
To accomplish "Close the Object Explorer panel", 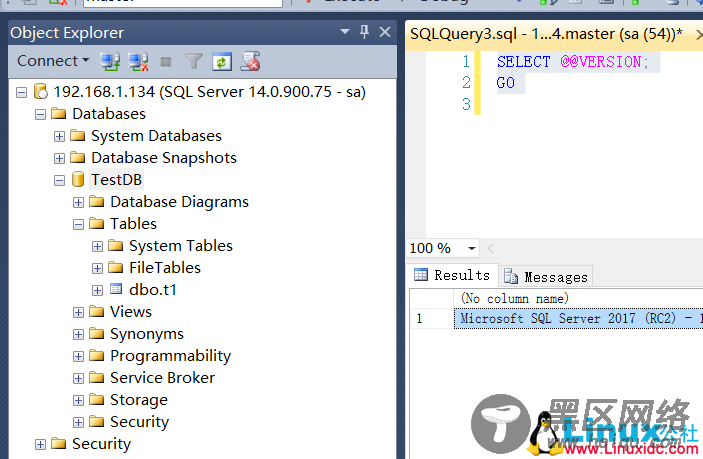I will pyautogui.click(x=385, y=32).
